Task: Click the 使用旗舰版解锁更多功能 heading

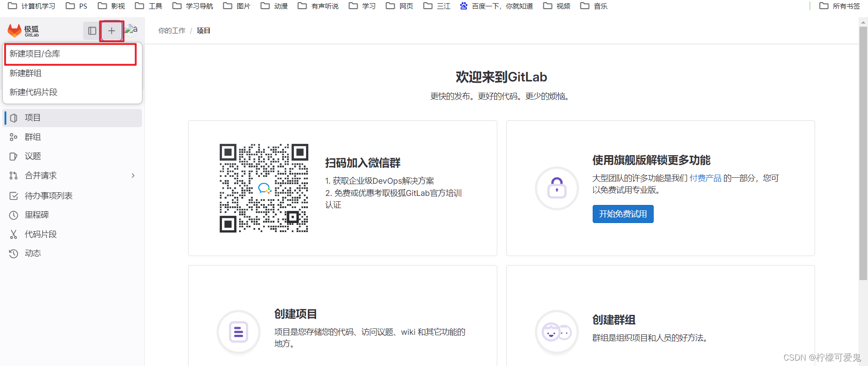Action: point(651,160)
